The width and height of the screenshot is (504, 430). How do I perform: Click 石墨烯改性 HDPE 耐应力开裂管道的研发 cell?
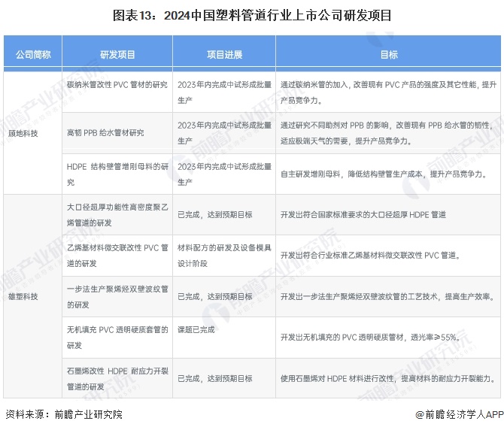[117, 379]
